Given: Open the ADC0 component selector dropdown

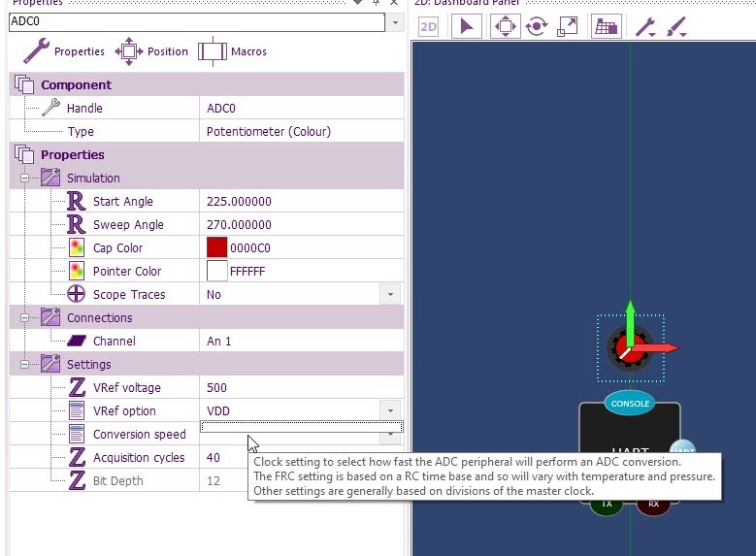Looking at the screenshot, I should point(395,21).
